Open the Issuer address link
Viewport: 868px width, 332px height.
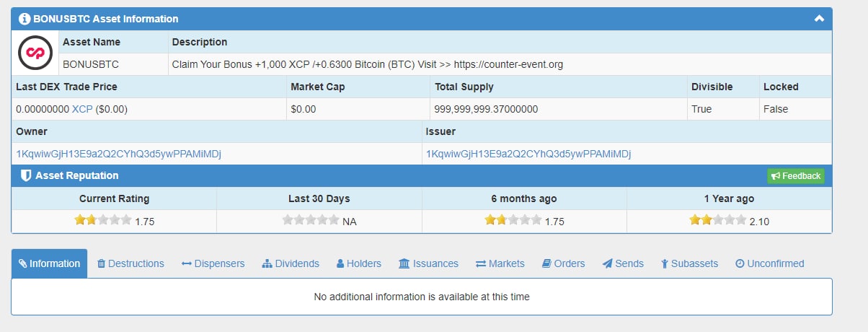click(528, 154)
